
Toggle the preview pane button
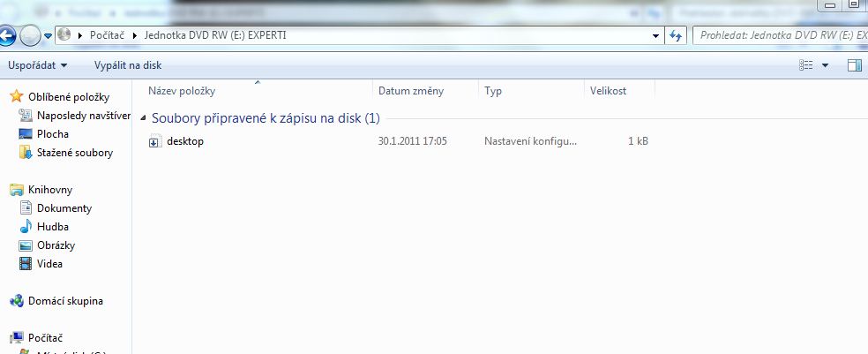[855, 65]
